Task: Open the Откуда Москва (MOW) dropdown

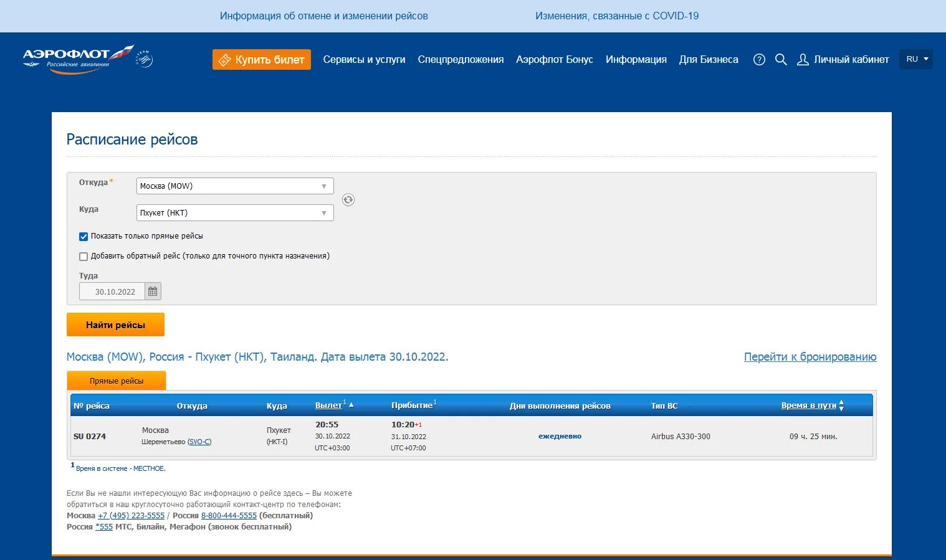Action: pos(235,186)
